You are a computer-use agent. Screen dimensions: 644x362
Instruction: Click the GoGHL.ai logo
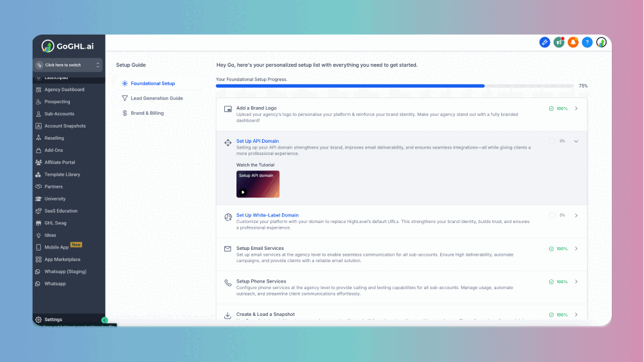69,46
